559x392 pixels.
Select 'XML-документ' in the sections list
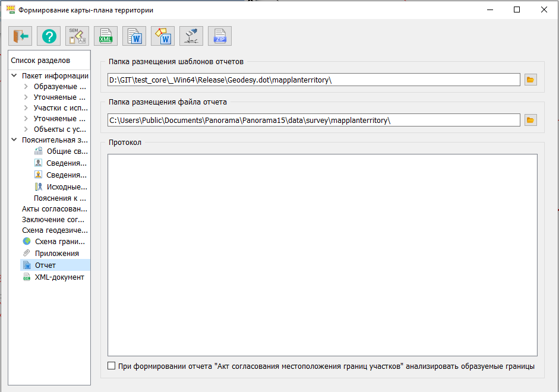click(x=59, y=277)
